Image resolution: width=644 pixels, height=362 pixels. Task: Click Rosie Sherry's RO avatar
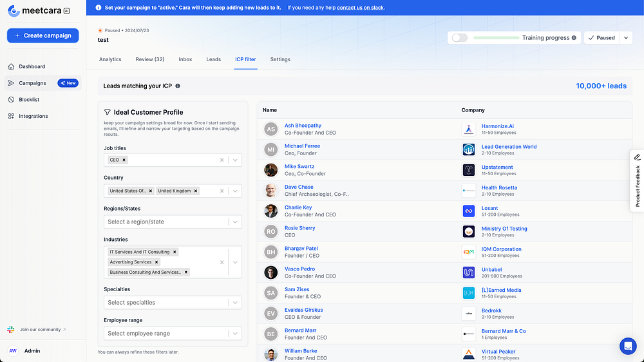point(270,232)
